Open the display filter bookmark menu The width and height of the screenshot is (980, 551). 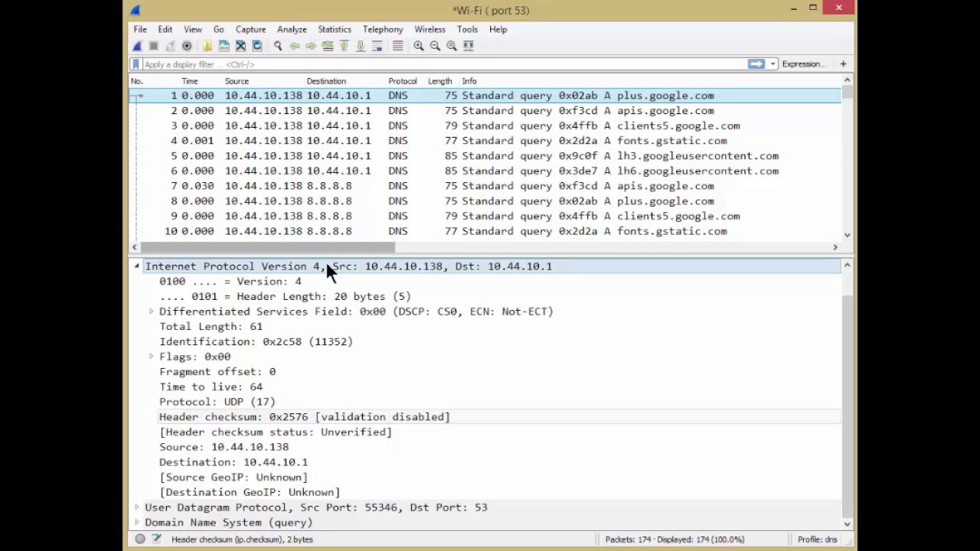click(136, 64)
